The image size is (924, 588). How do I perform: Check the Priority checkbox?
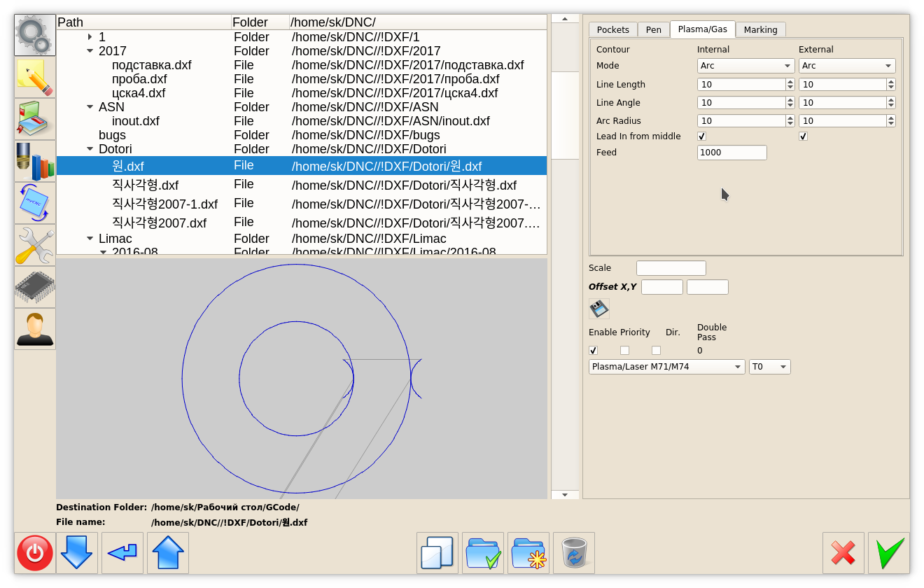pos(625,351)
